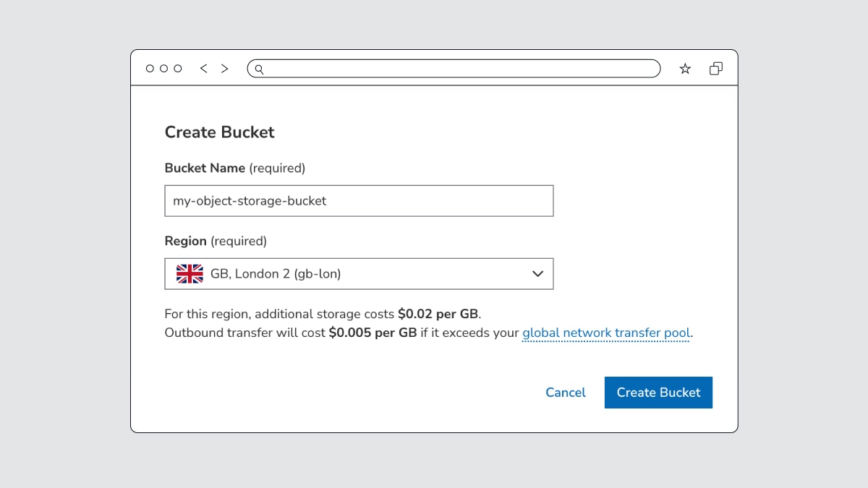Click the chevron on the region selector
This screenshot has height=488, width=868.
pos(537,273)
